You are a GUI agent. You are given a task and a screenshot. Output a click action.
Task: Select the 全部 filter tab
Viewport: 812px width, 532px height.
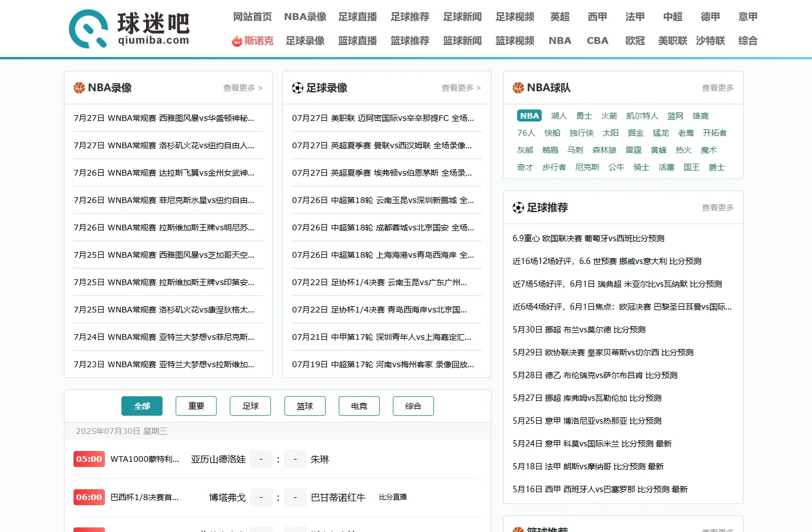coord(142,406)
